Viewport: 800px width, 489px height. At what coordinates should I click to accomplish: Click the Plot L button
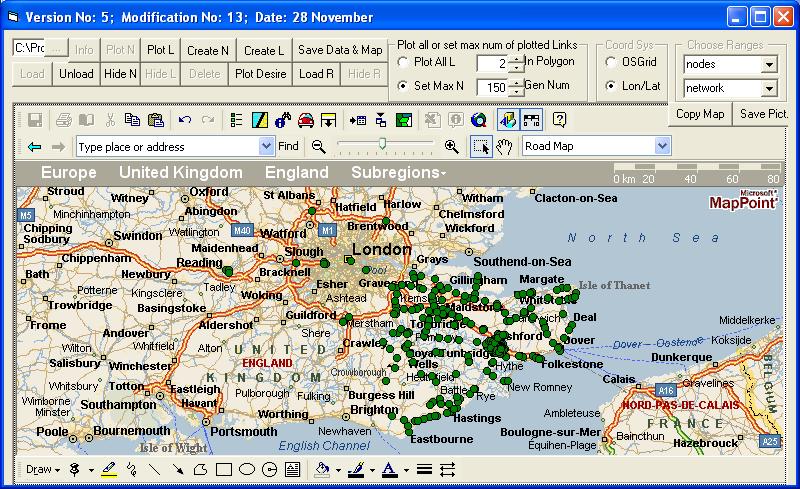point(160,50)
